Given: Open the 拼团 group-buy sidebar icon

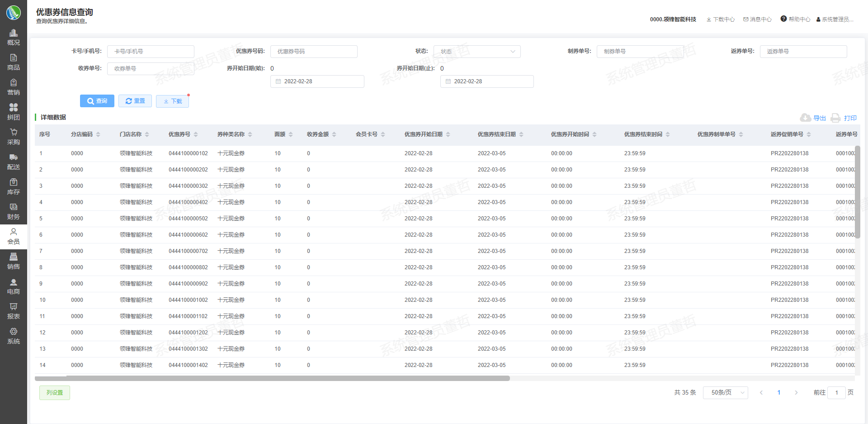Looking at the screenshot, I should pyautogui.click(x=14, y=108).
